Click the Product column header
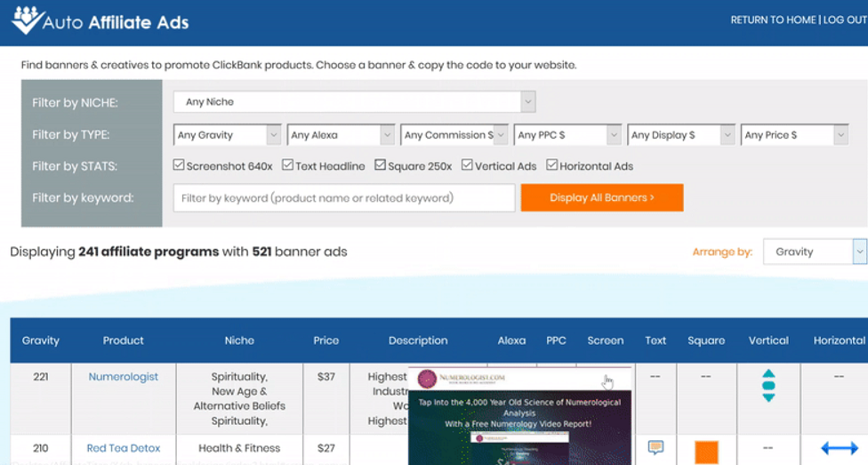This screenshot has width=868, height=465. (123, 341)
